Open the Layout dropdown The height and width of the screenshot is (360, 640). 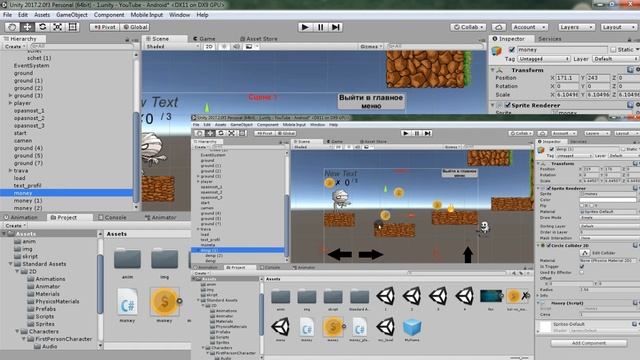(618, 27)
